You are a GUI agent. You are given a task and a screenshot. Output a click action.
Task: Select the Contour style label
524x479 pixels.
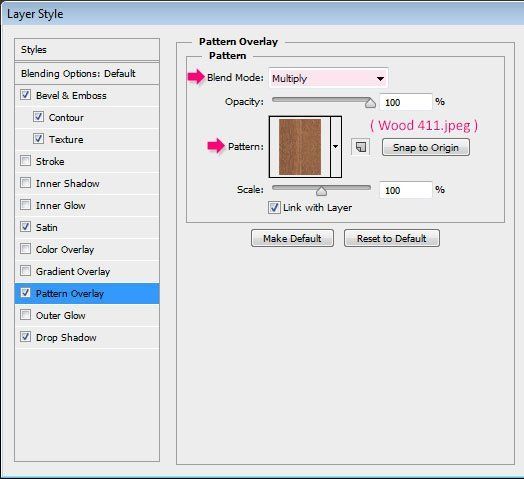pos(66,118)
